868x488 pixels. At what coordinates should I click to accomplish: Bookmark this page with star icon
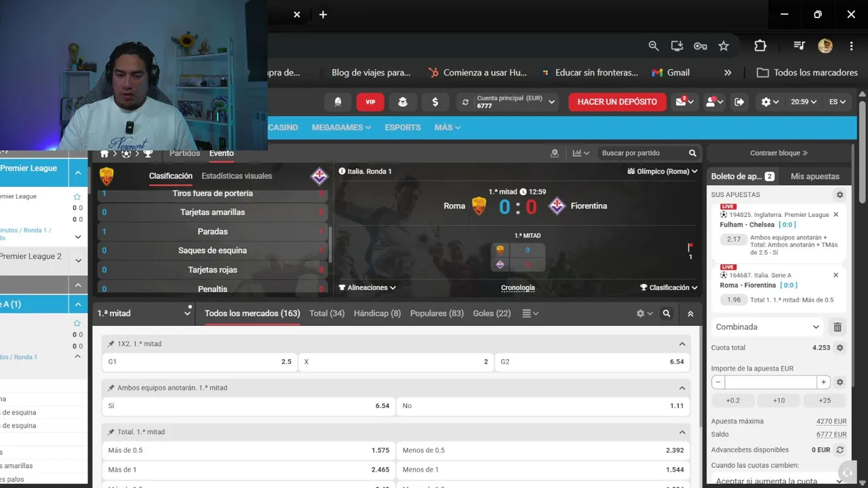[x=724, y=46]
